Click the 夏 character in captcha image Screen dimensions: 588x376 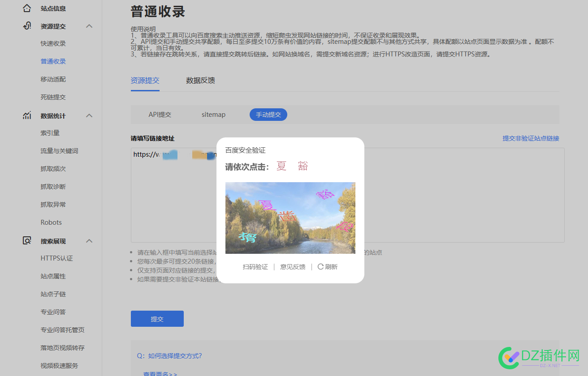tap(268, 205)
